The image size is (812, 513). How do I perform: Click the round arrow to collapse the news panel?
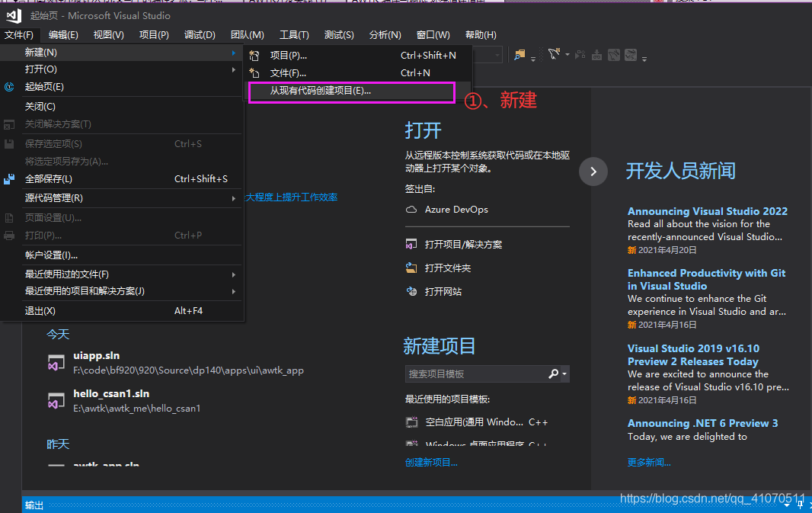pos(593,172)
